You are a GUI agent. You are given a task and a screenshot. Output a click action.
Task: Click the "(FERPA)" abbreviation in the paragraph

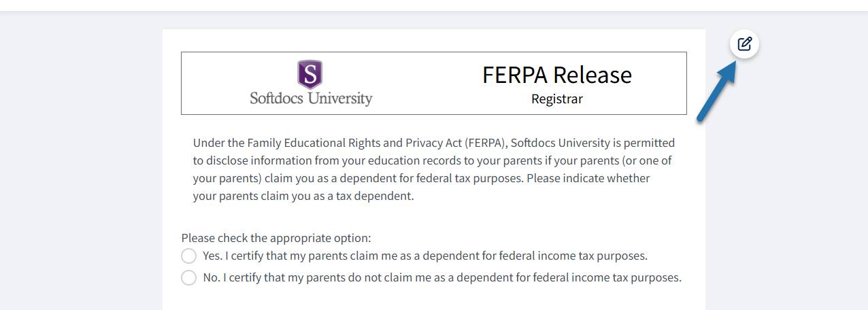pyautogui.click(x=486, y=143)
